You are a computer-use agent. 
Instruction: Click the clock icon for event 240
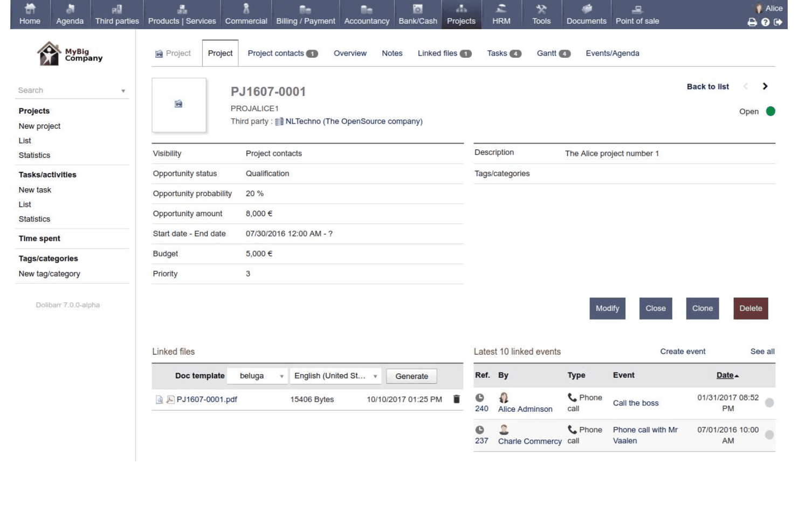pyautogui.click(x=479, y=398)
